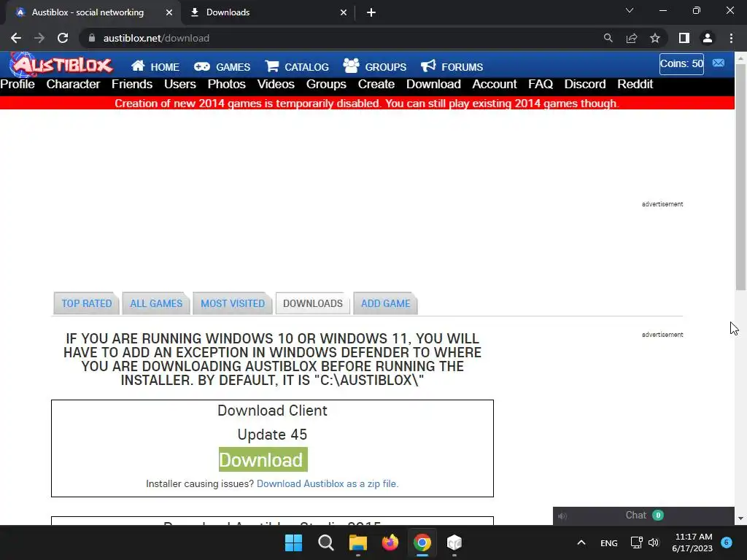Screen dimensions: 747x560
Task: Open Groups via the people icon
Action: tap(374, 66)
